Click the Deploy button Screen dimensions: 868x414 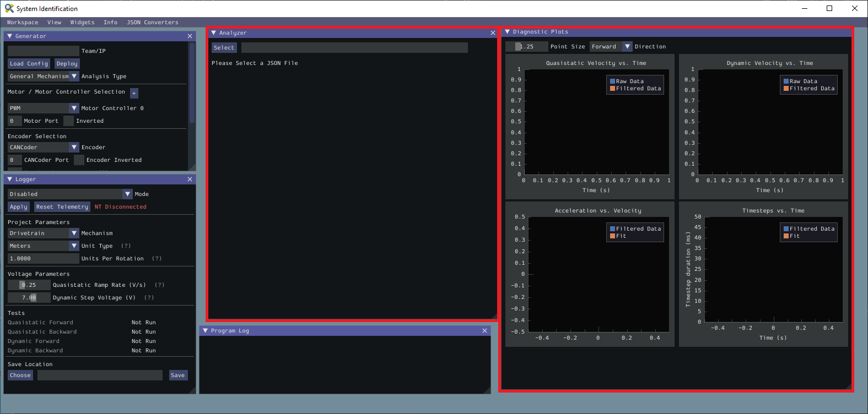pos(67,64)
